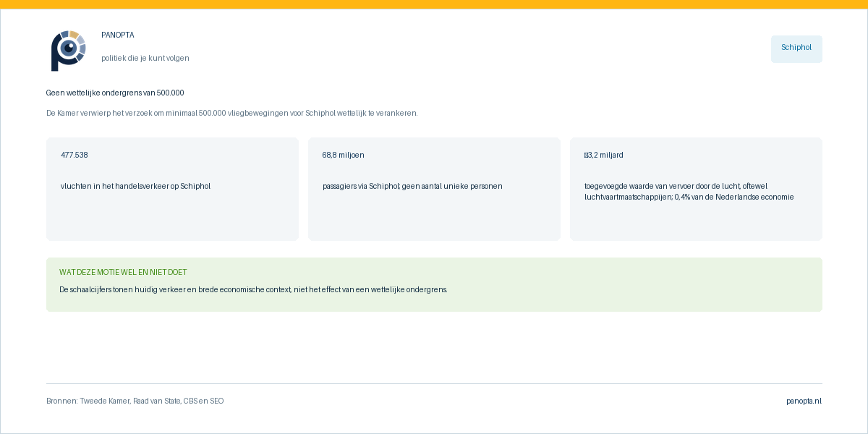
Task: Click the orange top banner bar
Action: click(x=434, y=4)
